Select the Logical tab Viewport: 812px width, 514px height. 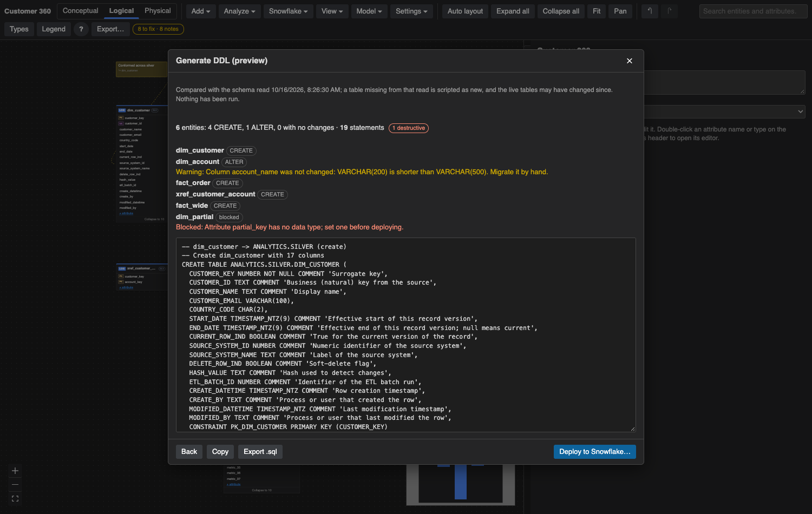121,11
